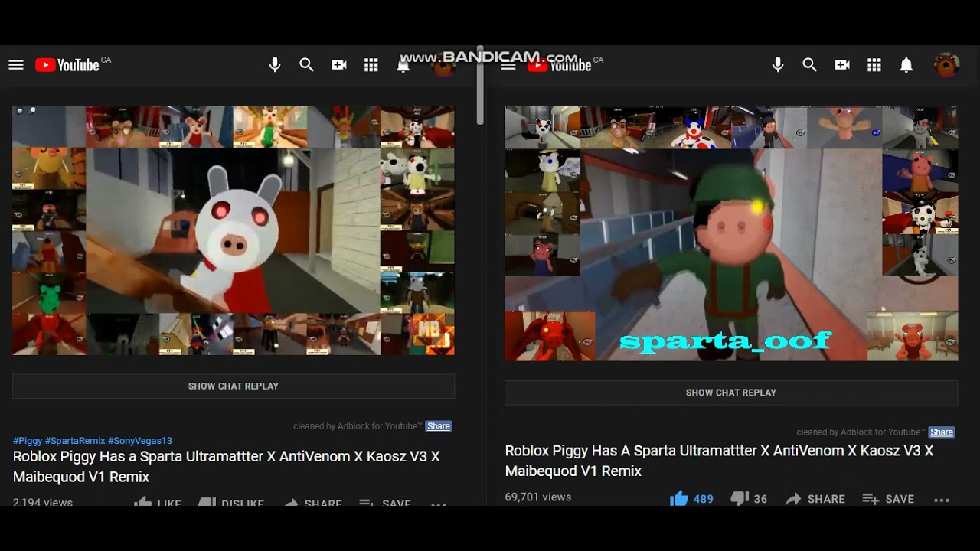Click the left video player

pyautogui.click(x=234, y=230)
